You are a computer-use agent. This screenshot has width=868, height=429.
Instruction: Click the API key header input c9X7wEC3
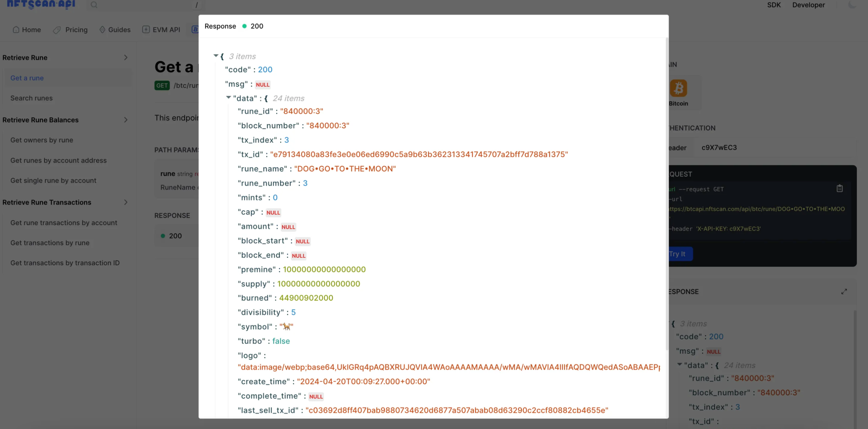pos(775,148)
